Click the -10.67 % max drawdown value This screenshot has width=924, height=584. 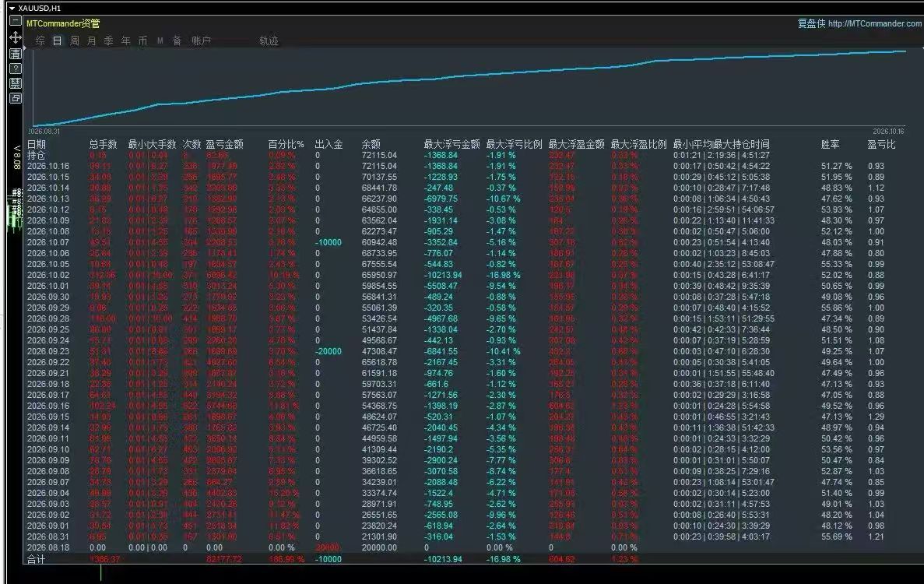(503, 199)
